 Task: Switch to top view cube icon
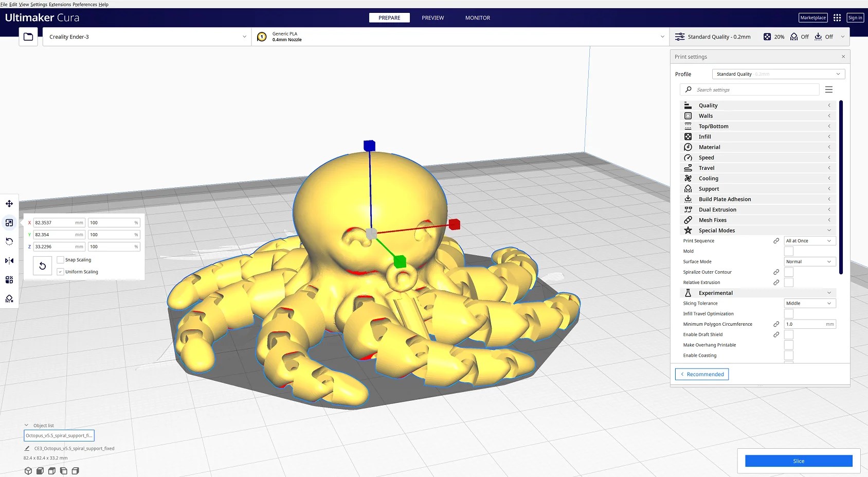point(52,471)
